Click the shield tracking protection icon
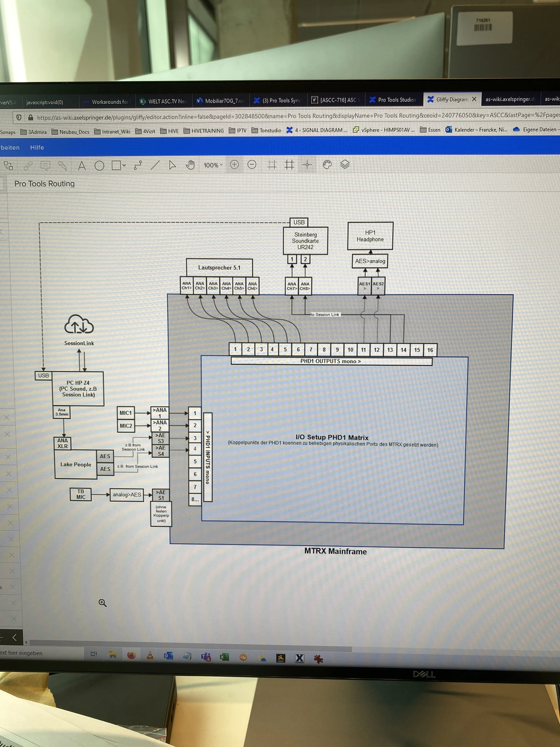The image size is (560, 747). point(19,117)
